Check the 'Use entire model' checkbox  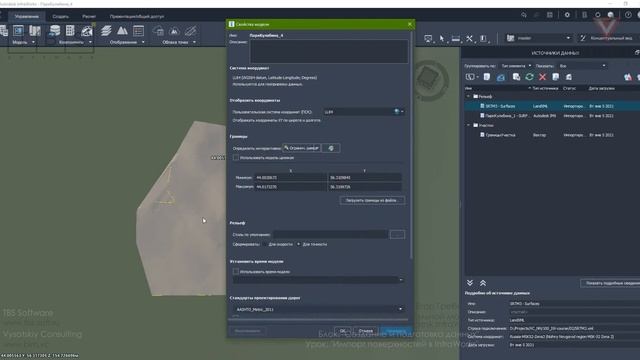(x=236, y=158)
